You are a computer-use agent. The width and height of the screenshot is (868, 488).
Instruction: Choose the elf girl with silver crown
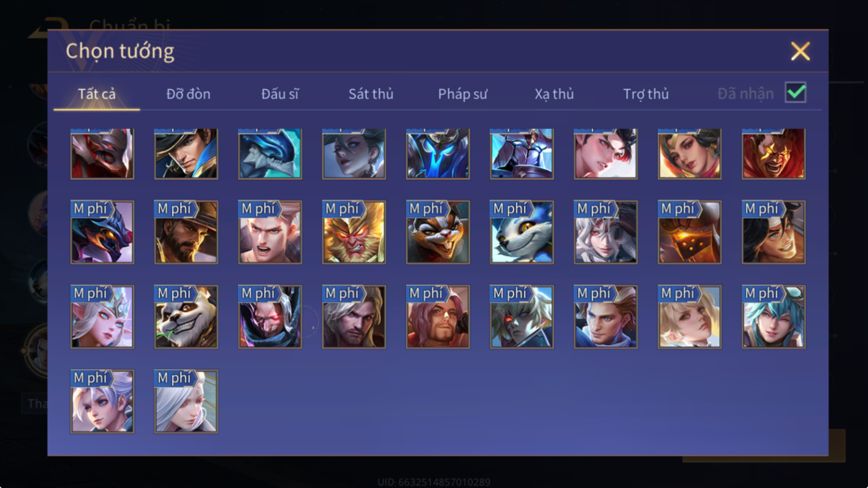[x=102, y=317]
